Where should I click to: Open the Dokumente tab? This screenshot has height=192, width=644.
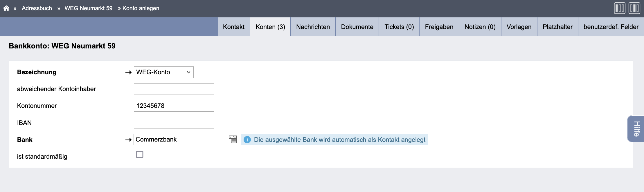pyautogui.click(x=357, y=27)
